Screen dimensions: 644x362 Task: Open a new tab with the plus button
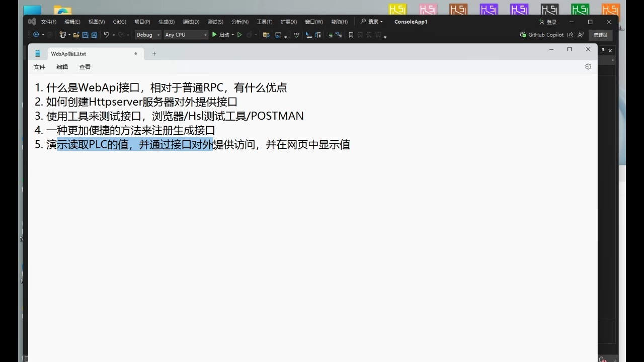coord(154,53)
